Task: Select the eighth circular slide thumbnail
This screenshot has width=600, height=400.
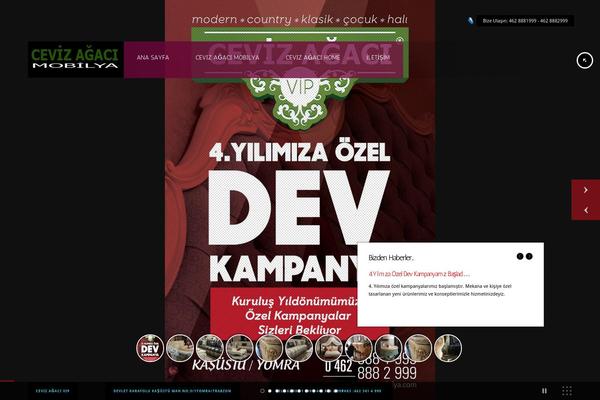Action: [359, 348]
